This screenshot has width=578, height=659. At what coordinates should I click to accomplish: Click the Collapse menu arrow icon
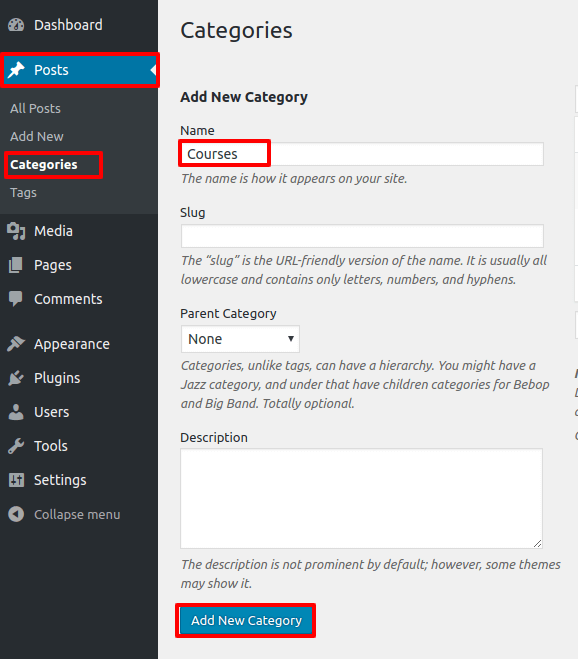click(16, 514)
